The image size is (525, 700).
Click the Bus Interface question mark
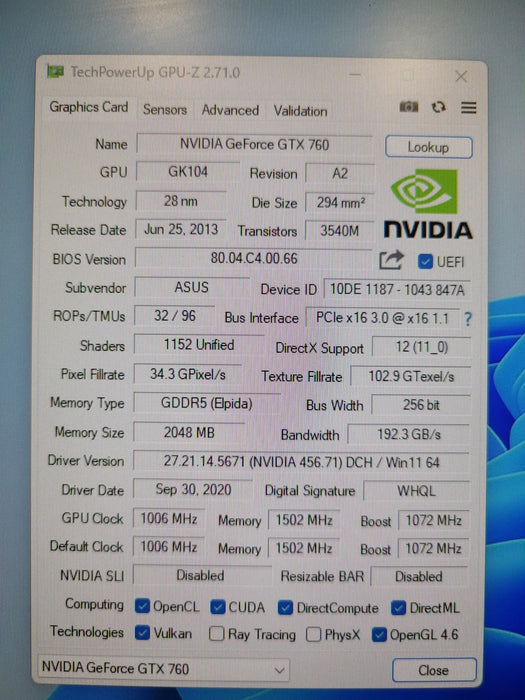(467, 319)
